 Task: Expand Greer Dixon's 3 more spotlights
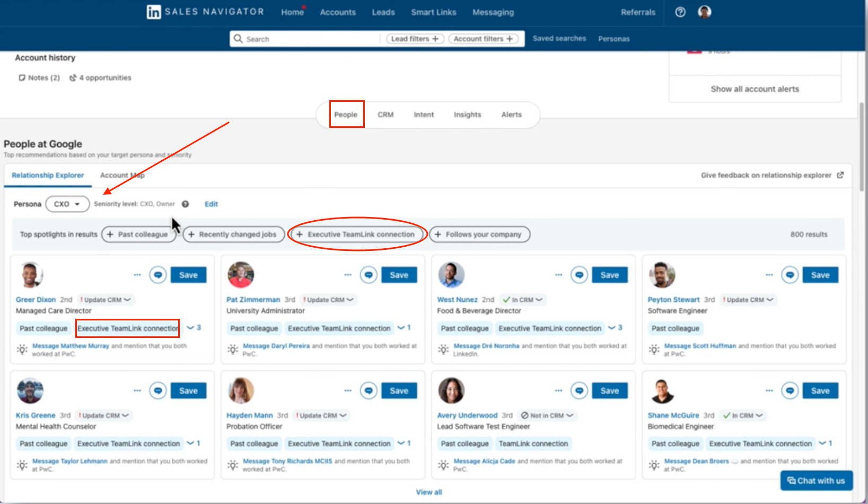point(194,328)
